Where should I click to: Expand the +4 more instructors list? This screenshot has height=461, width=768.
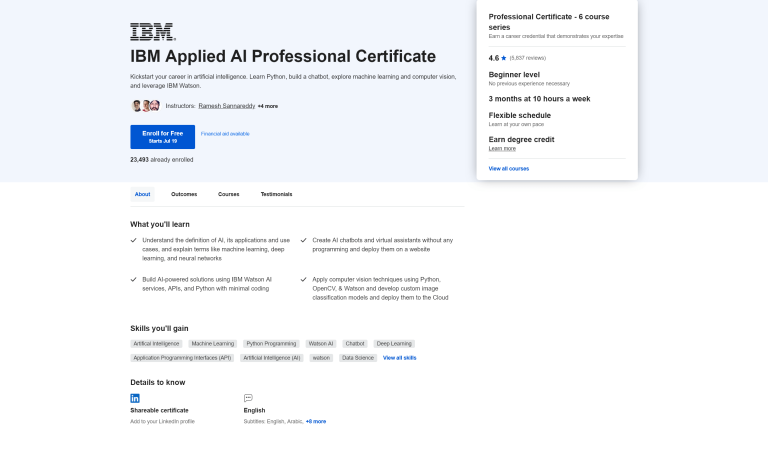click(x=267, y=106)
